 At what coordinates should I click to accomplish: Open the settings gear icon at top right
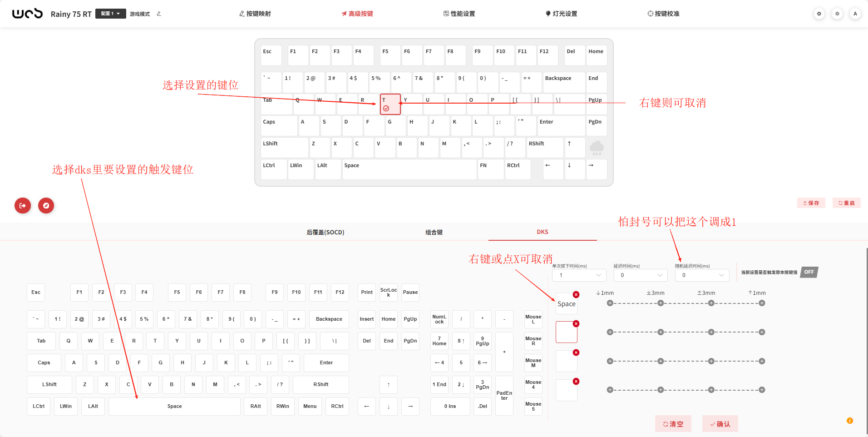[819, 14]
